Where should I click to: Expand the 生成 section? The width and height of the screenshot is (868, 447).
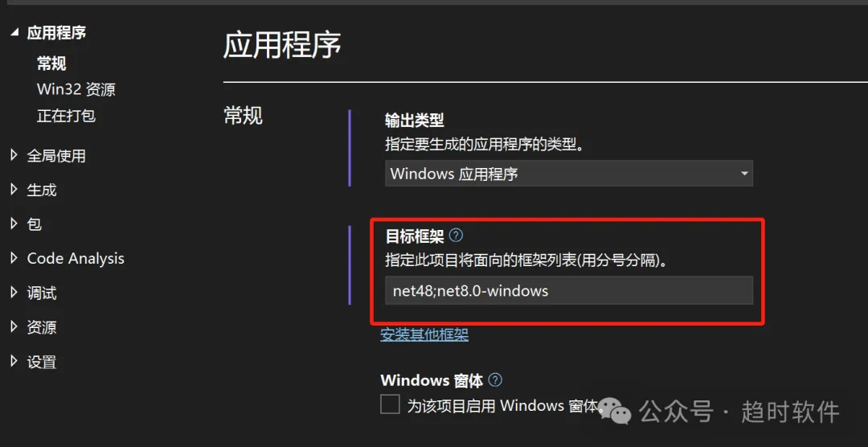click(14, 190)
